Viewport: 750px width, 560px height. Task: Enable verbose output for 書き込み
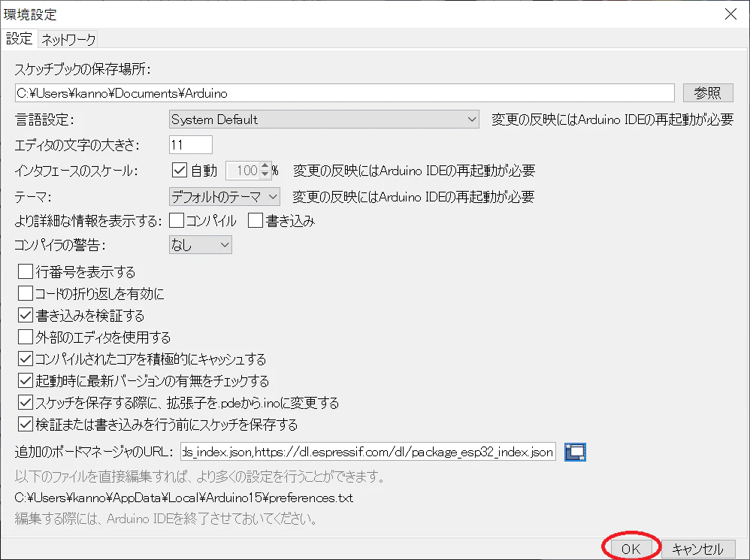[256, 220]
